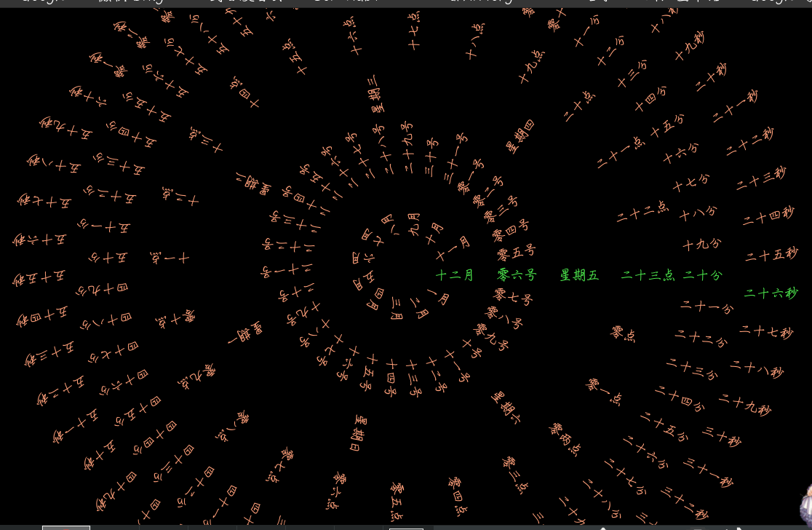The height and width of the screenshot is (530, 812).
Task: Select the minute label 二十四分
Action: click(x=680, y=398)
